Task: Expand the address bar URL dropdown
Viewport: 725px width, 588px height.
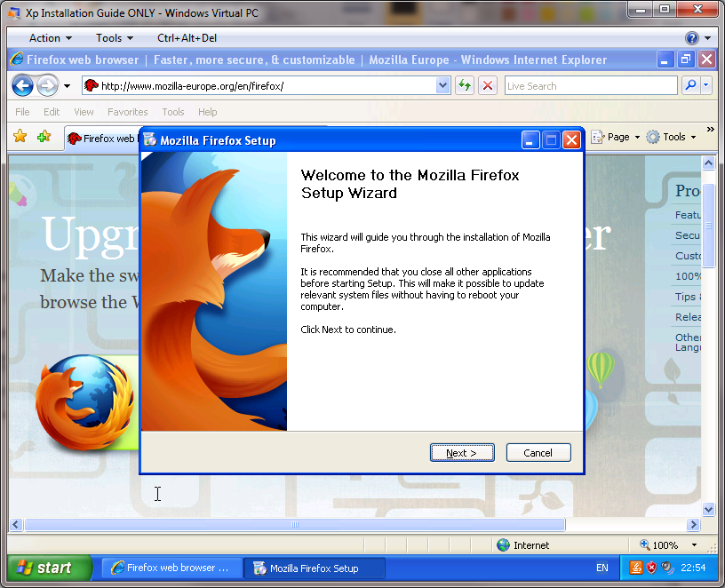Action: coord(442,85)
